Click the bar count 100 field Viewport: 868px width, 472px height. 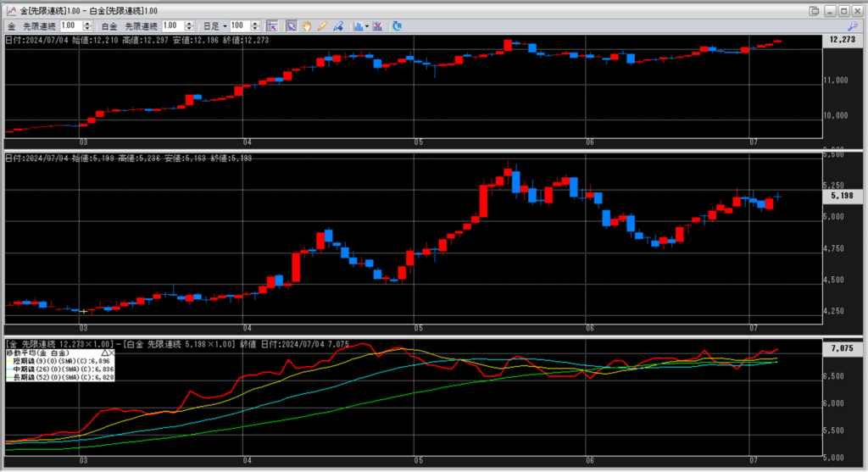tap(239, 26)
